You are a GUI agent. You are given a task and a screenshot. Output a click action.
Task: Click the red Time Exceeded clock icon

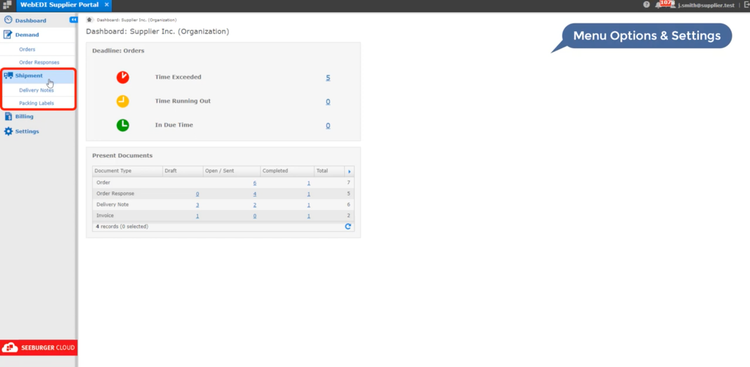coord(123,77)
